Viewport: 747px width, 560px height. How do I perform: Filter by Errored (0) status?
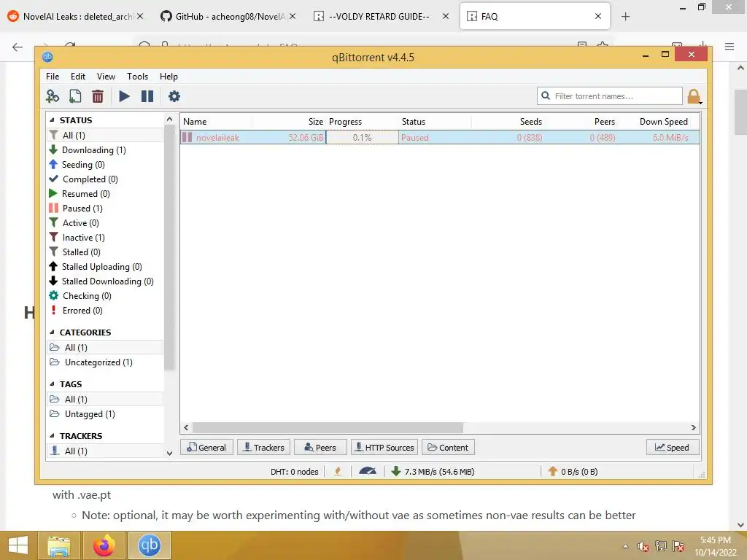pyautogui.click(x=105, y=311)
